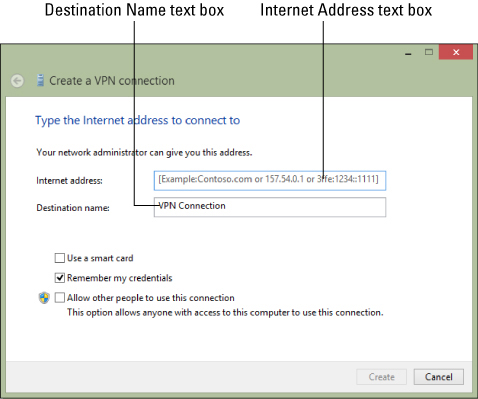Screen dimensions: 478x399
Task: Uncheck Remember my credentials
Action: [60, 278]
